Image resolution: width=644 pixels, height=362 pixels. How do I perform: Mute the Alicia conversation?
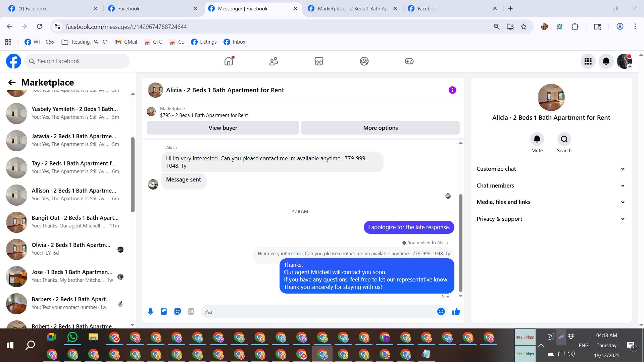tap(537, 139)
